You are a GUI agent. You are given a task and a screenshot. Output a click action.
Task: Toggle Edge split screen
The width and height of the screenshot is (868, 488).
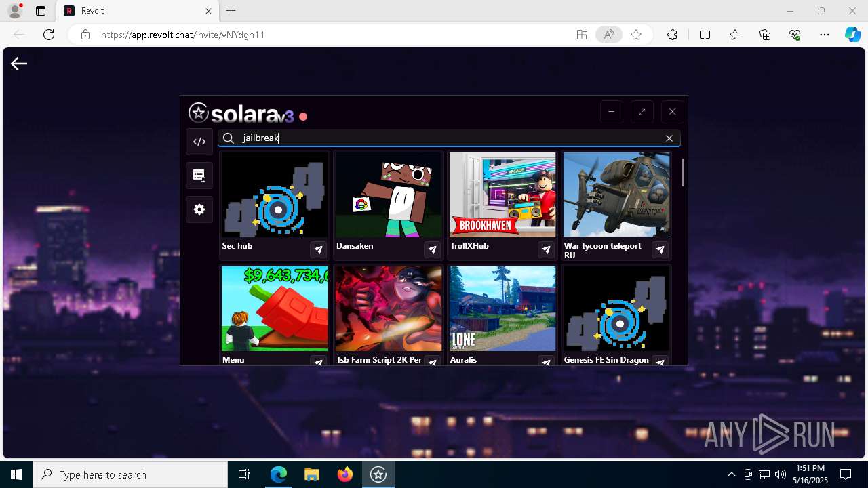tap(705, 35)
